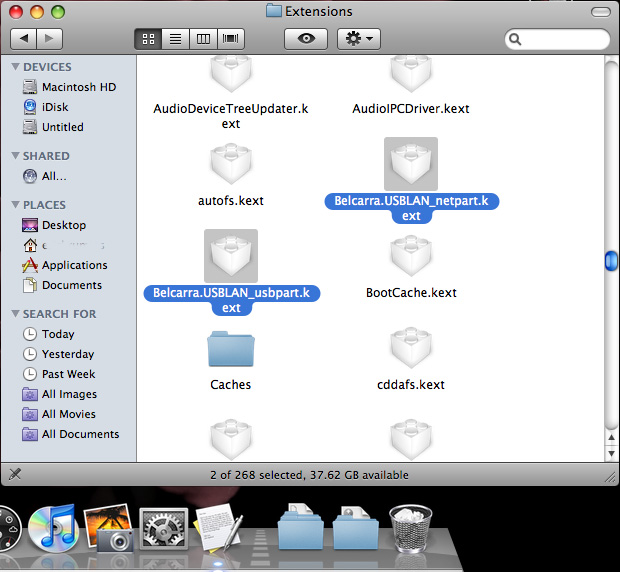This screenshot has height=572, width=620.
Task: Open the Documents stack in the Dock
Action: [x=301, y=527]
